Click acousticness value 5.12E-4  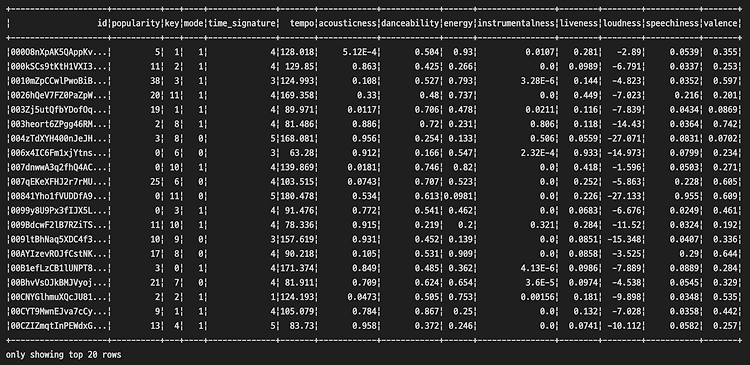click(x=359, y=52)
